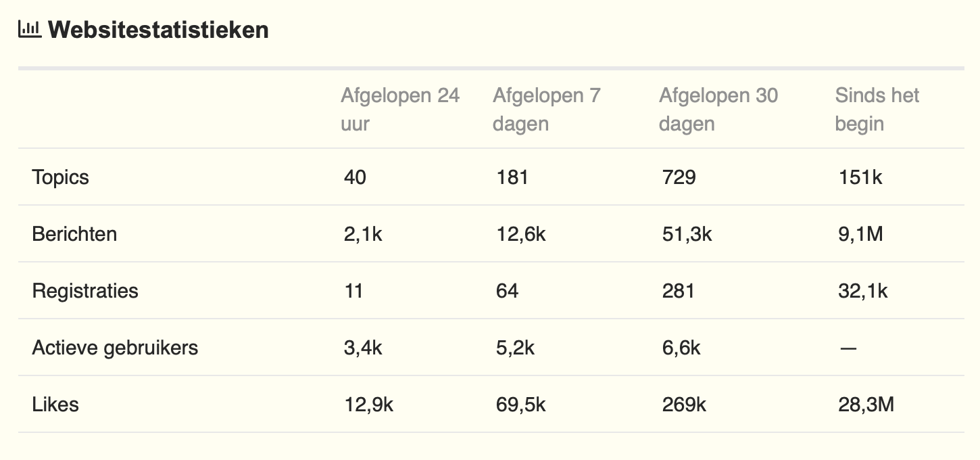Click the Topics row label
The width and height of the screenshot is (980, 460).
tap(61, 177)
